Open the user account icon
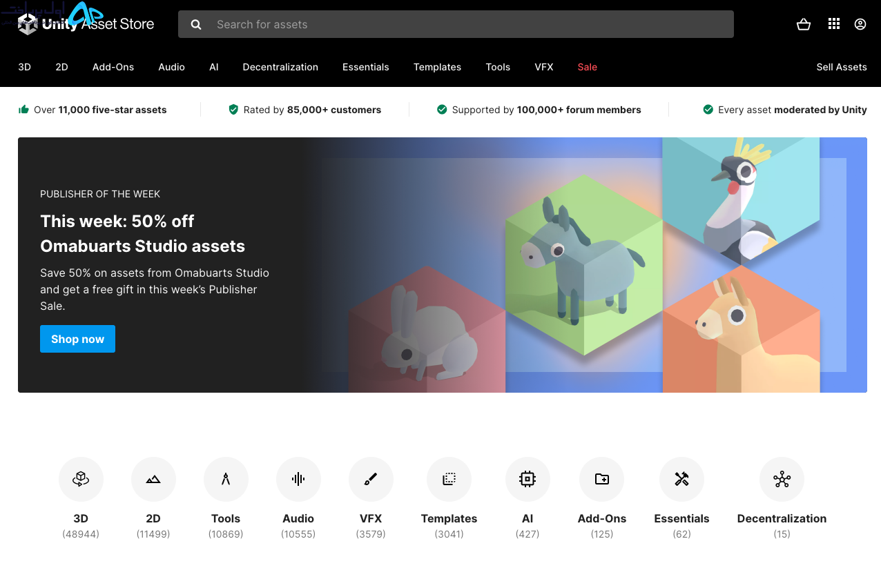881x588 pixels. click(x=860, y=24)
